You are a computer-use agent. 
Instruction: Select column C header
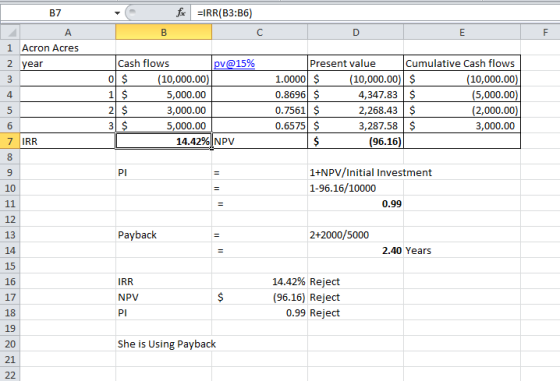point(259,32)
